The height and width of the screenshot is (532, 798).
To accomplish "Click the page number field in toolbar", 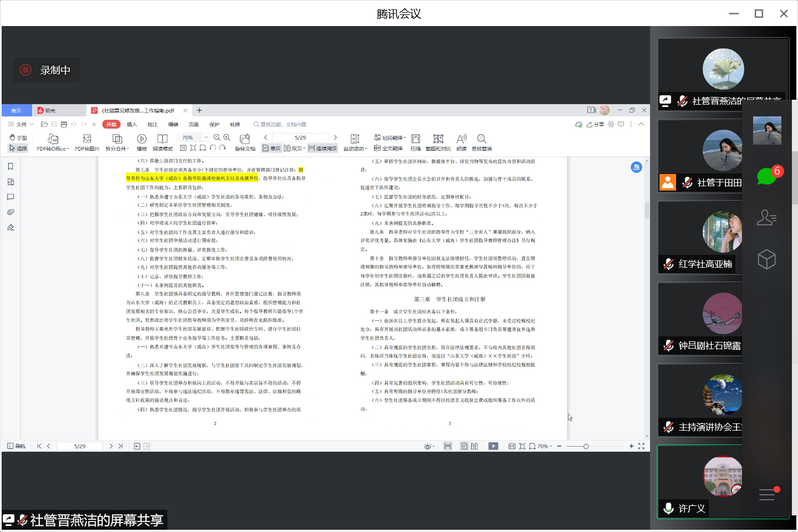I will pos(300,137).
